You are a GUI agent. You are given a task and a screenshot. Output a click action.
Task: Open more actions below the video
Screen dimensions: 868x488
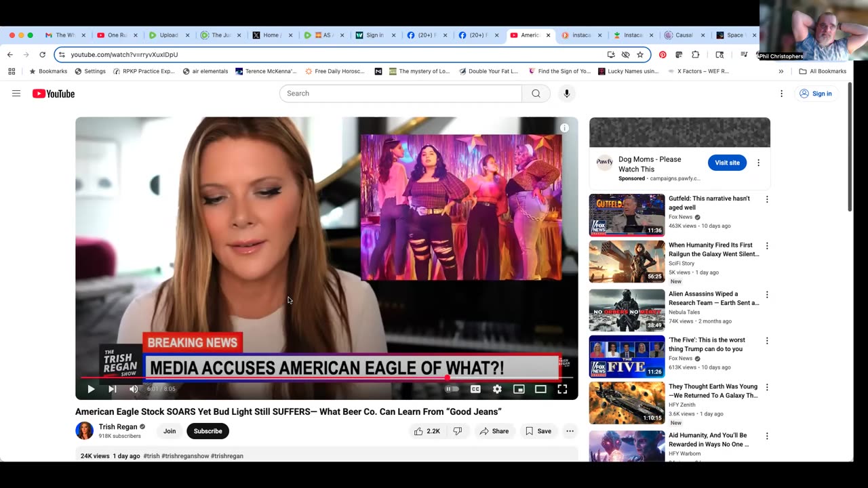(x=570, y=431)
